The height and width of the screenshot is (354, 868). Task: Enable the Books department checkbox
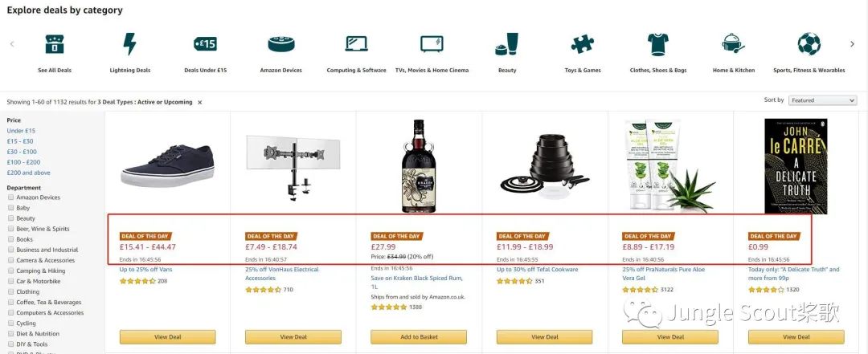(10, 239)
